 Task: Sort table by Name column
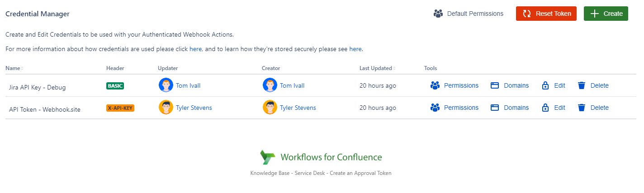coord(14,68)
